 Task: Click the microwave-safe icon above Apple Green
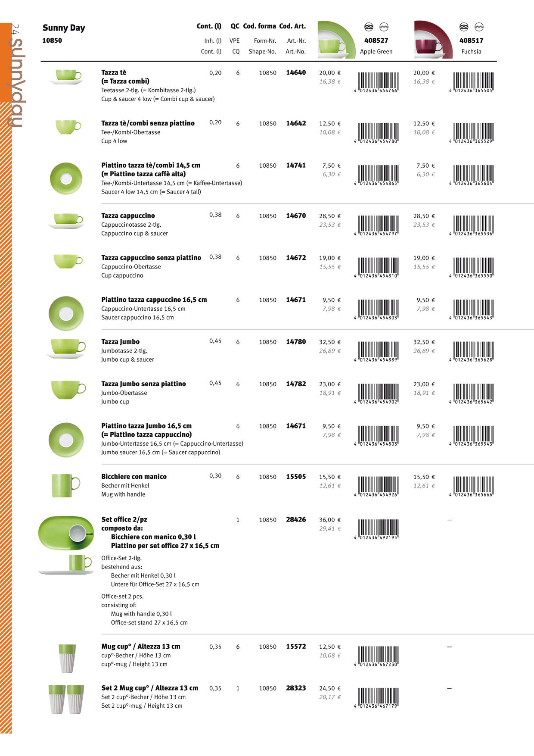pos(384,27)
